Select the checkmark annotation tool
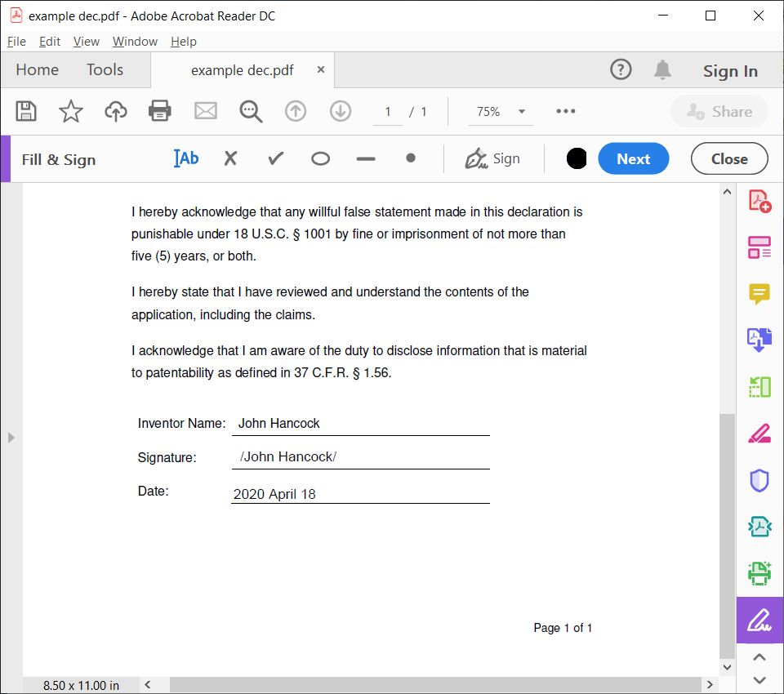 (275, 159)
